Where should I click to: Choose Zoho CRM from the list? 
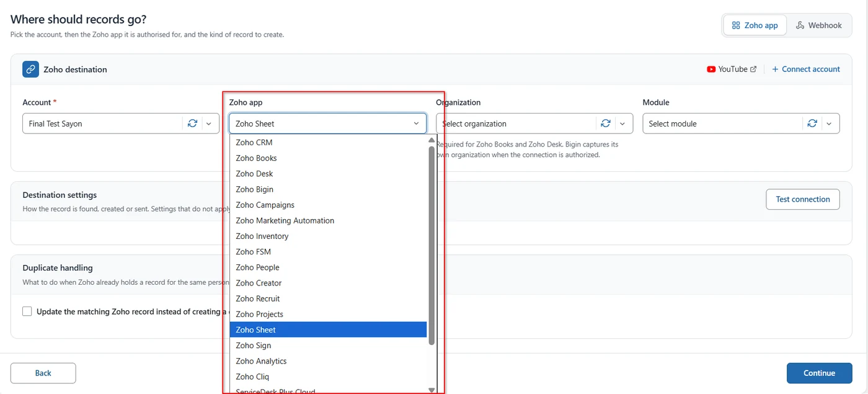coord(328,143)
